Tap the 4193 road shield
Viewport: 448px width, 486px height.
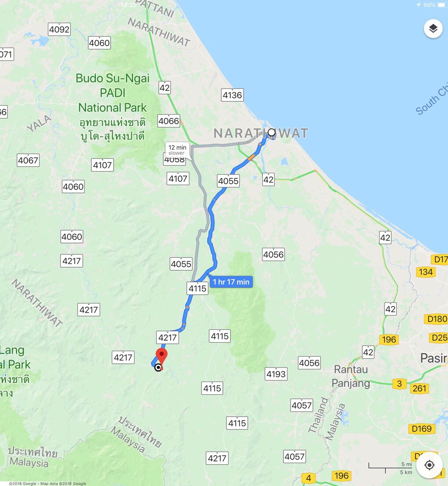(276, 374)
